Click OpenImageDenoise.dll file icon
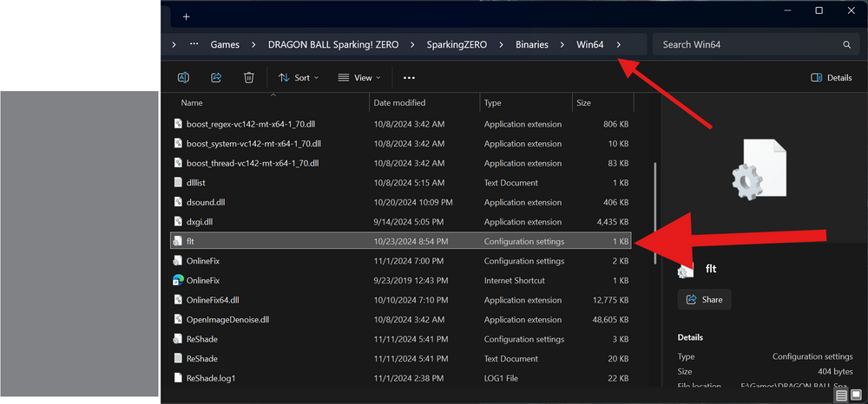Image resolution: width=868 pixels, height=404 pixels. (178, 319)
